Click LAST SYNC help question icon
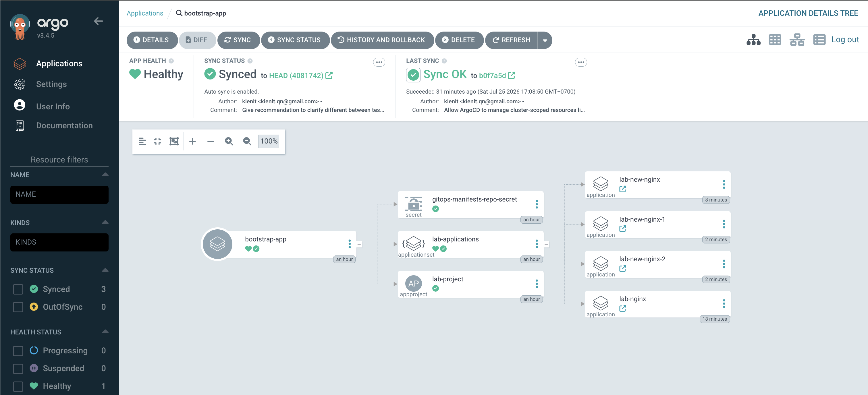The width and height of the screenshot is (868, 395). click(x=444, y=61)
